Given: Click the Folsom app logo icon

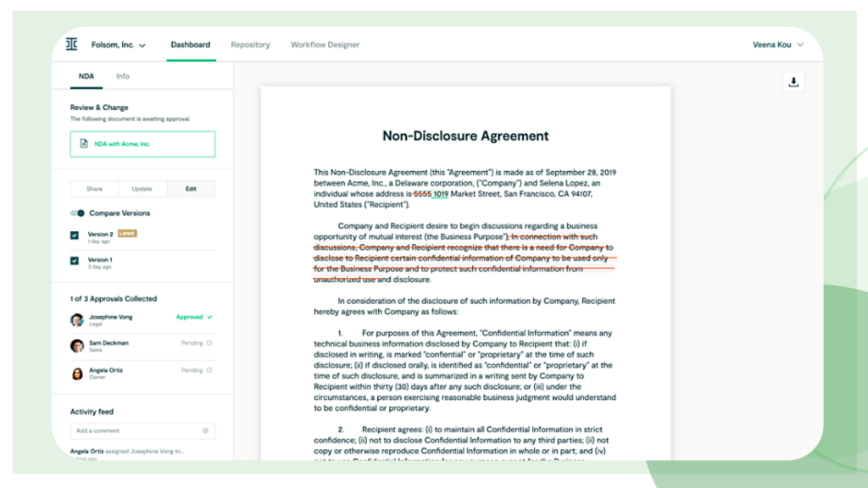Looking at the screenshot, I should (x=72, y=45).
